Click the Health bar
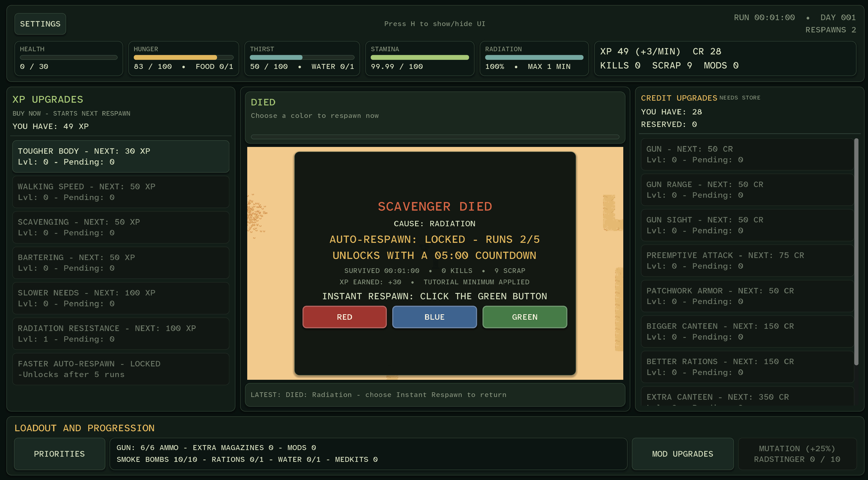The height and width of the screenshot is (480, 868). pos(68,58)
